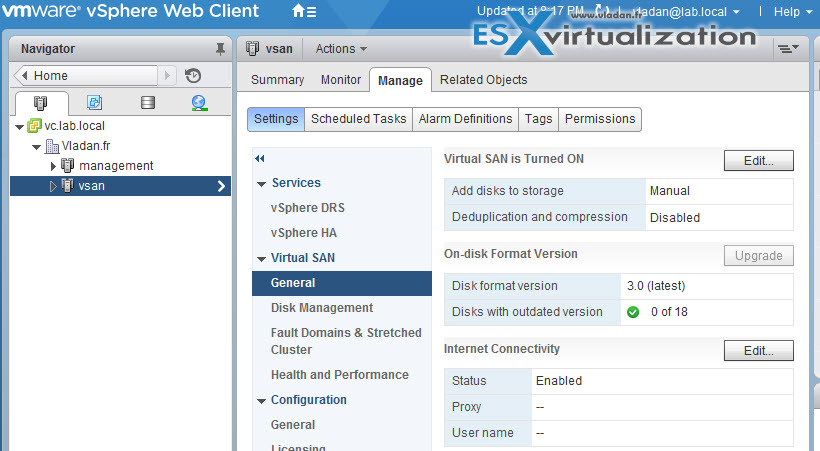Go forward with the Navigator arrow
The height and width of the screenshot is (451, 820).
click(167, 76)
